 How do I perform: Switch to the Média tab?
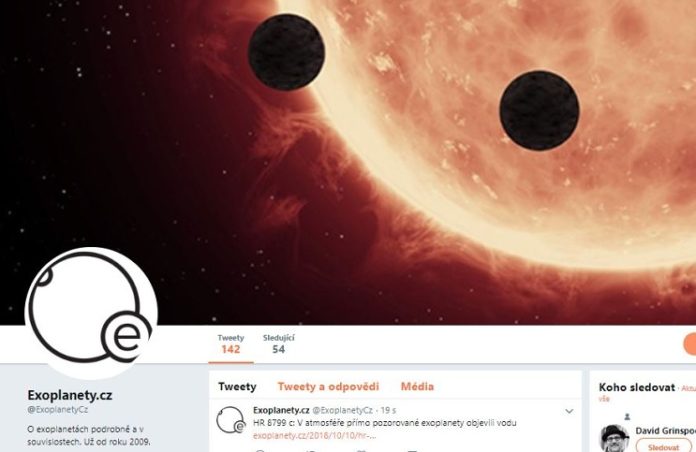[x=417, y=386]
